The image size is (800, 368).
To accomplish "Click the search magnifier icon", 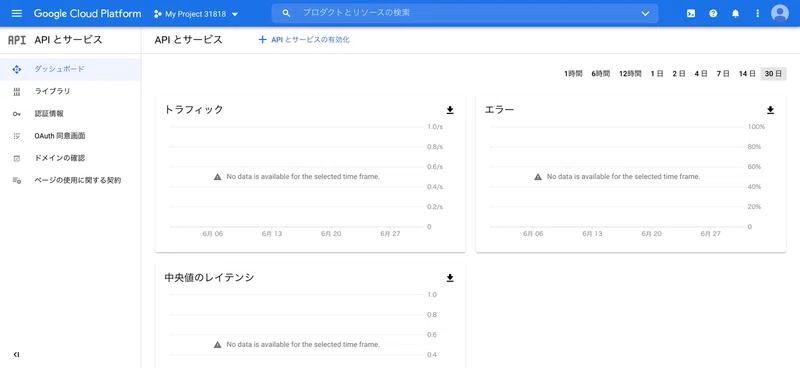I will [286, 13].
